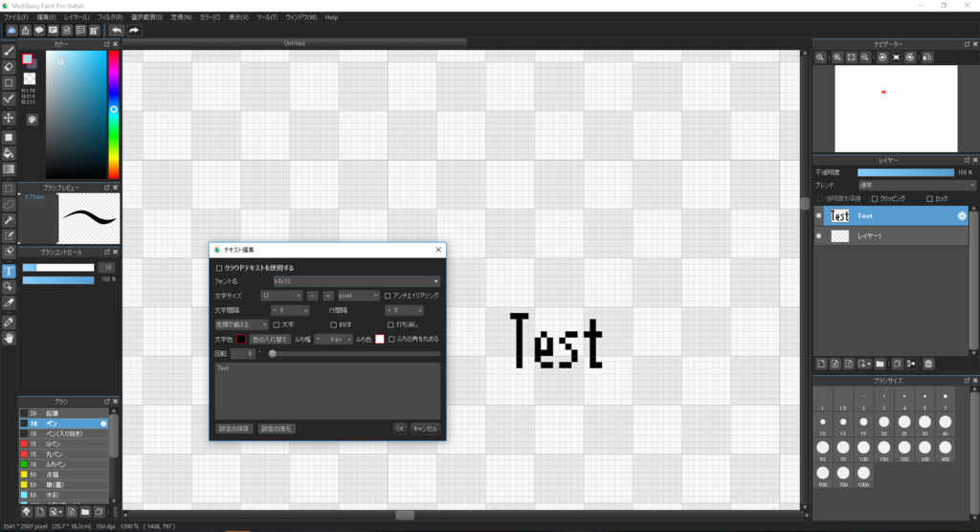Toggle rounded edge corners checkbox
Image resolution: width=980 pixels, height=532 pixels.
391,340
